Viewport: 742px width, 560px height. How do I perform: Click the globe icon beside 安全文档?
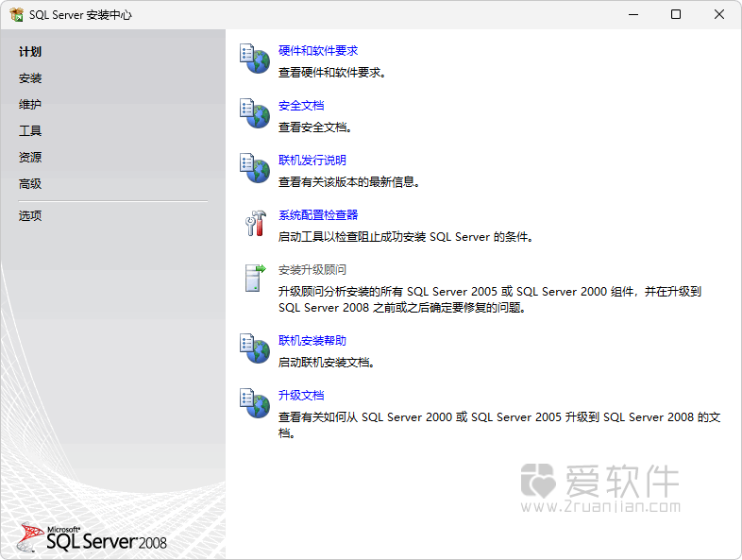click(x=255, y=113)
